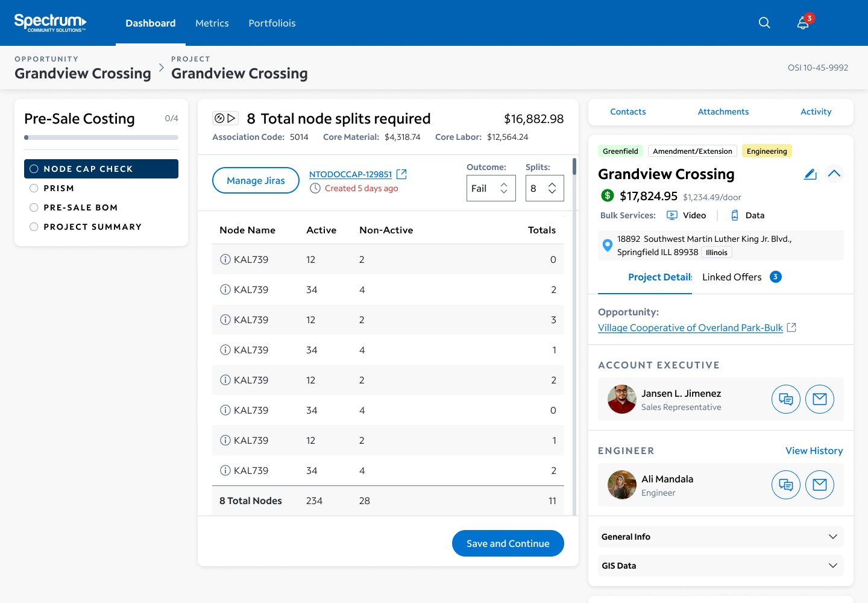Open the Outcome dropdown showing Fail

[x=491, y=189]
